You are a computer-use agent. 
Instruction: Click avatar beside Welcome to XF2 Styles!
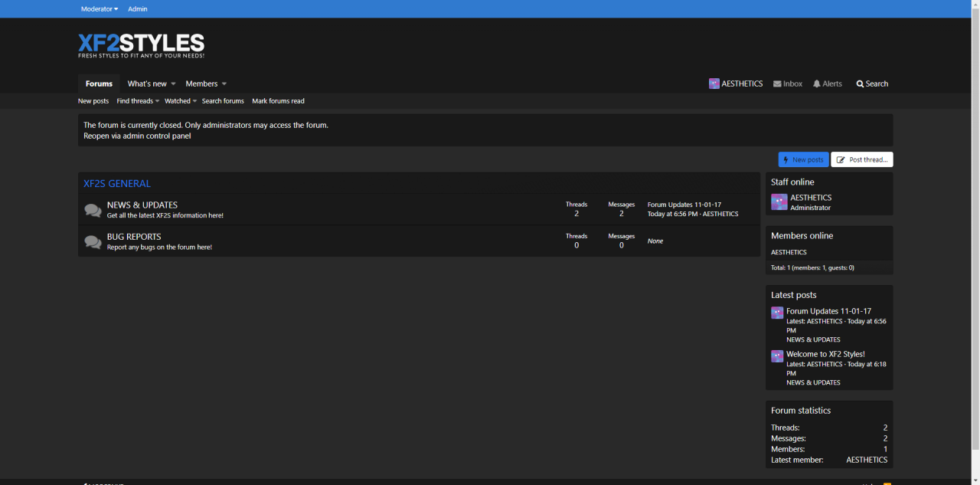pyautogui.click(x=777, y=356)
